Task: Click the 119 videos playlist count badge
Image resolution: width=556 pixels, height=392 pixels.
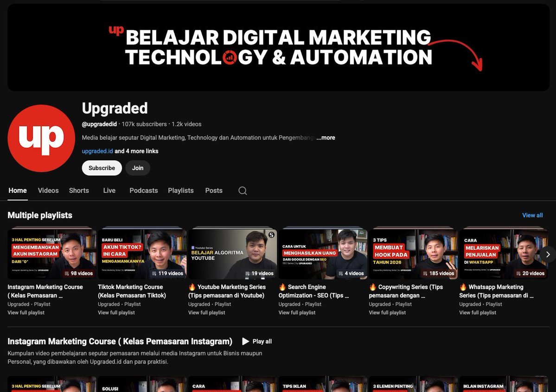Action: point(168,273)
